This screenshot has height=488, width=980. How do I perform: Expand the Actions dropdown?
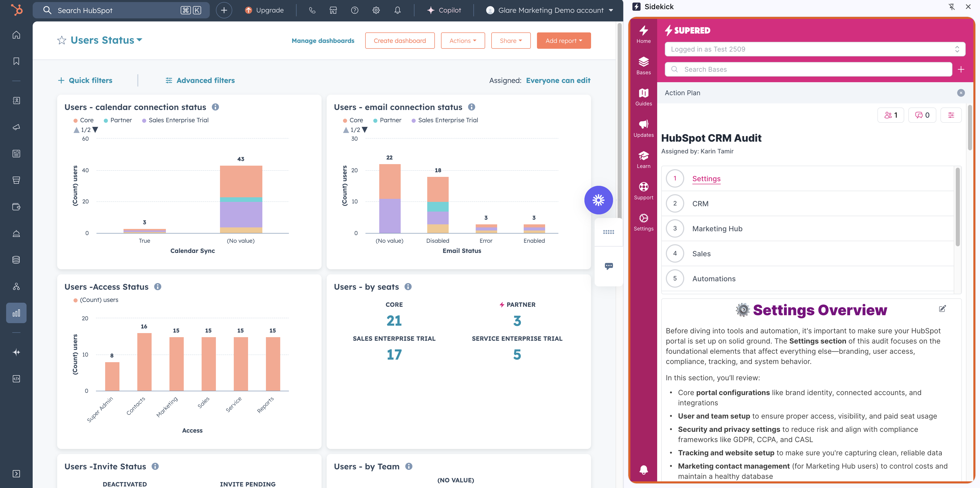(463, 41)
